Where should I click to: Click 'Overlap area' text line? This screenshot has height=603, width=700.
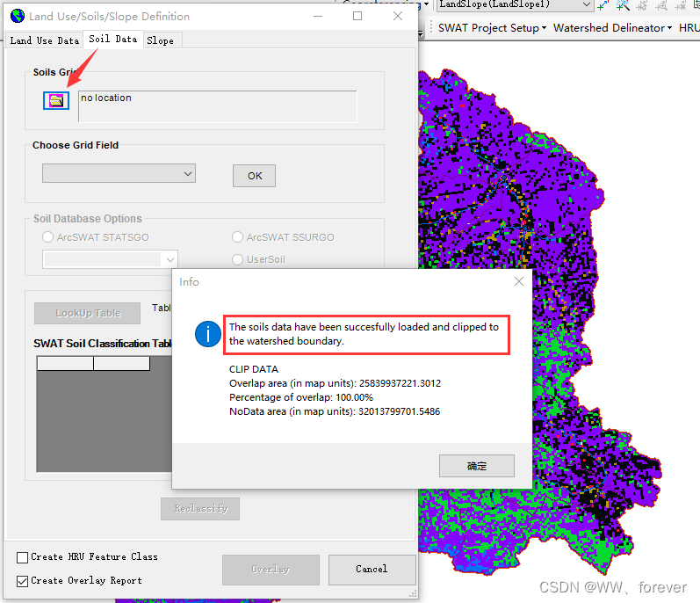point(335,383)
